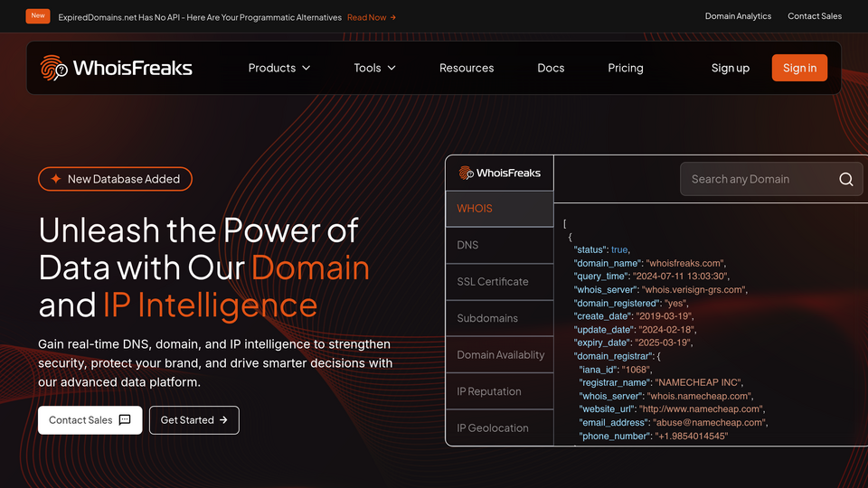Click the hero headline "IP Intelligence" text

tap(211, 305)
